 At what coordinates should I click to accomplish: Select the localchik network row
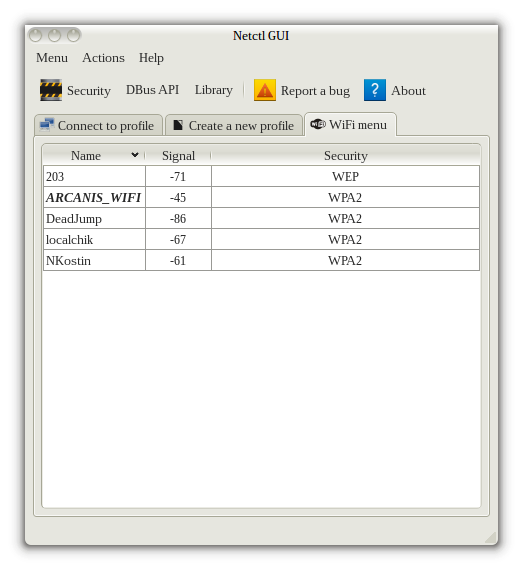click(261, 240)
